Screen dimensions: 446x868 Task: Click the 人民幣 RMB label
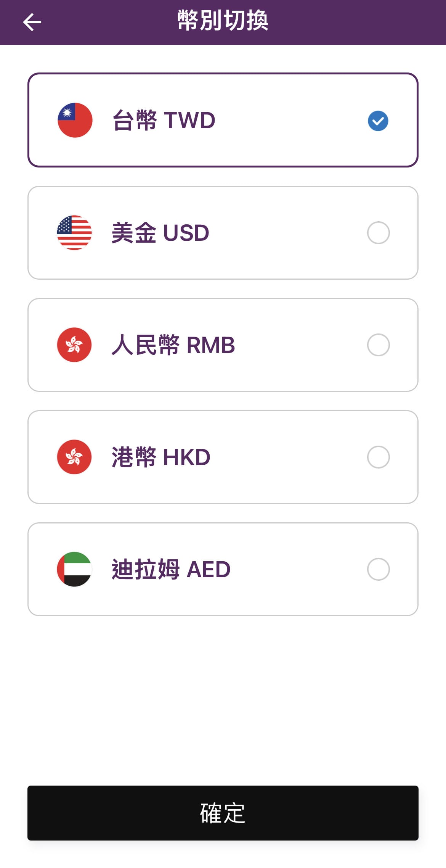173,345
